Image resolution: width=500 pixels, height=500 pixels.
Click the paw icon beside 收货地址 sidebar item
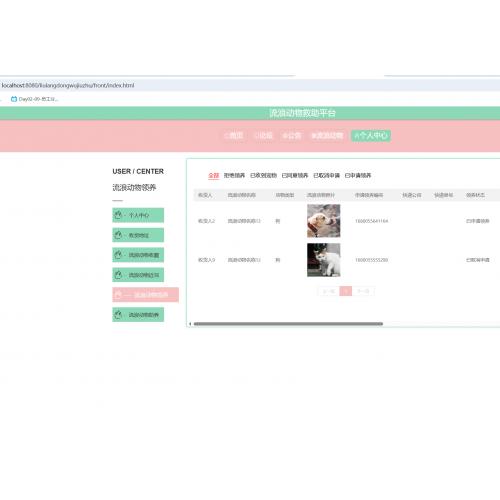click(118, 235)
